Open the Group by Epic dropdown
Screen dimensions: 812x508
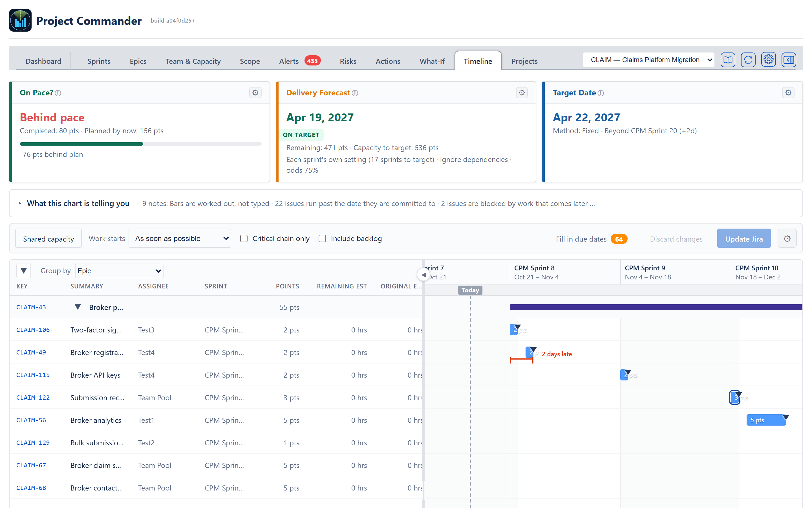coord(119,271)
